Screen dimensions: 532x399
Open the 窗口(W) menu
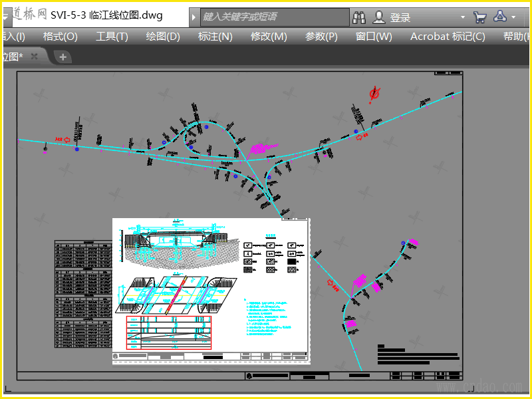(x=374, y=37)
